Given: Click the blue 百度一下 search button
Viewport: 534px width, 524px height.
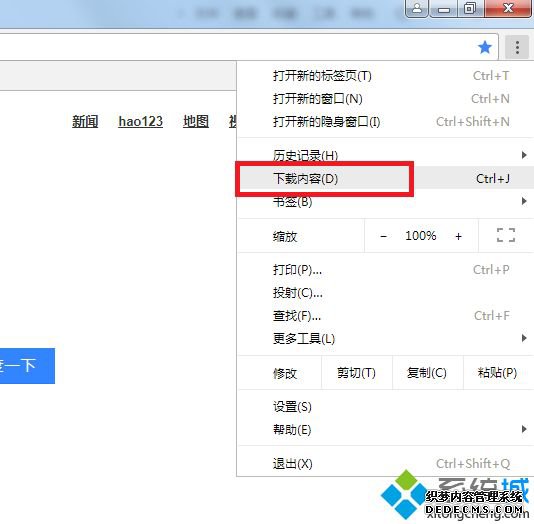Looking at the screenshot, I should pyautogui.click(x=27, y=366).
